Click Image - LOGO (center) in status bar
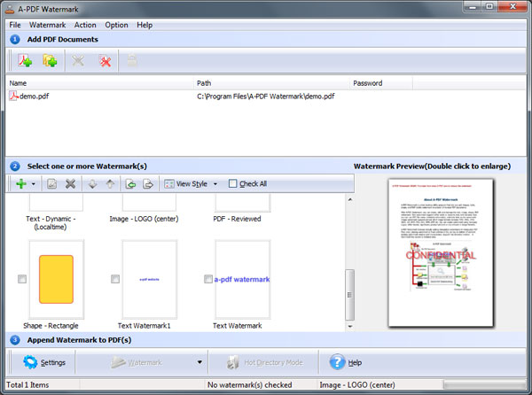Screen dimensions: 532x395 click(357, 385)
